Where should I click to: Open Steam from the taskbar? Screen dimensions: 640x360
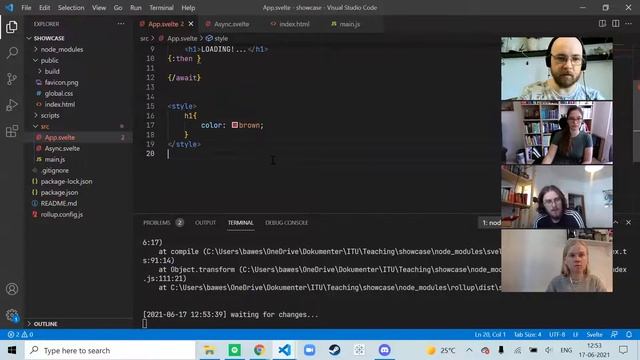click(334, 350)
